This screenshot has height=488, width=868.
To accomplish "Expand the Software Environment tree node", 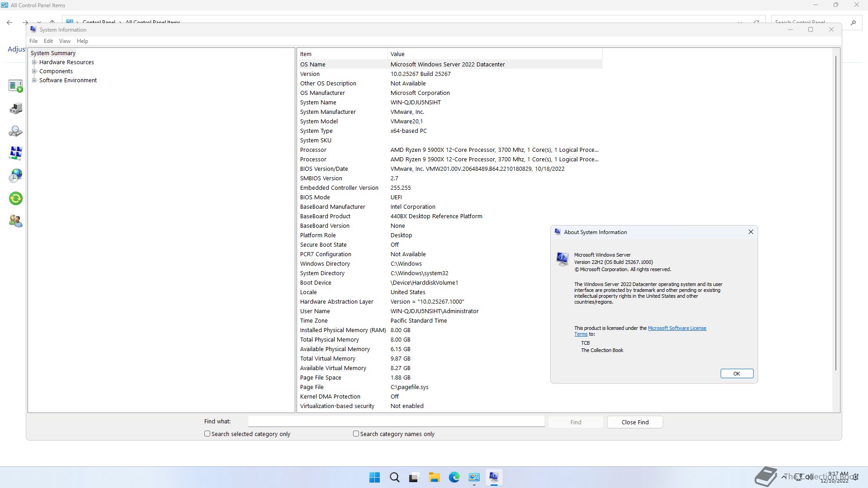I will 34,80.
